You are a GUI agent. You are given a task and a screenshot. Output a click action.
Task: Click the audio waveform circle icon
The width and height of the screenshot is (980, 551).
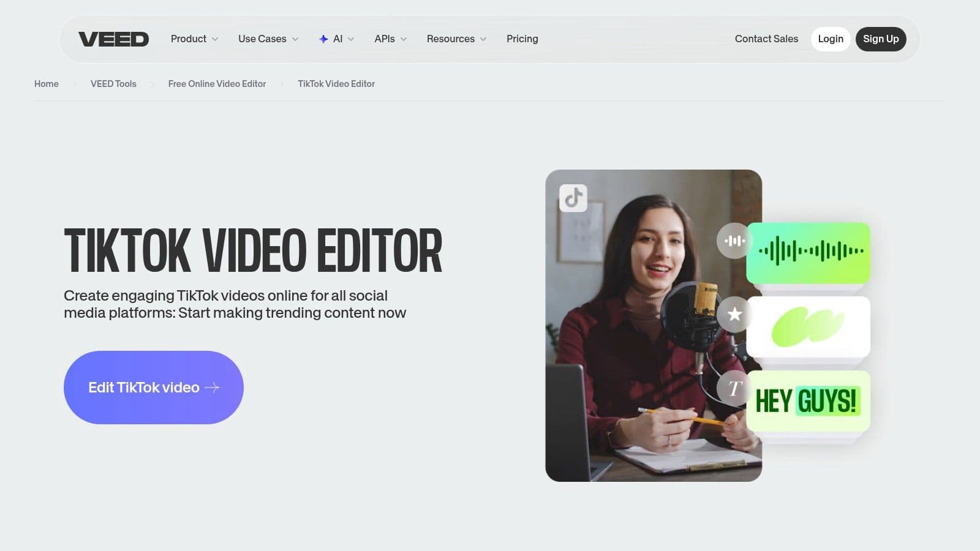pyautogui.click(x=734, y=241)
